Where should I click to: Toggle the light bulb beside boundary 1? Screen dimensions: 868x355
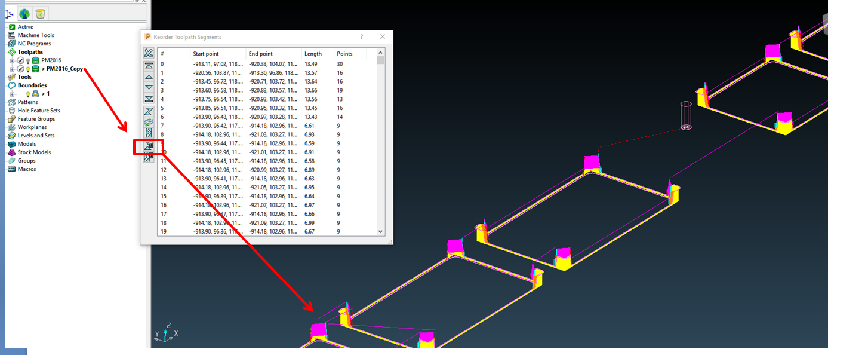(28, 93)
